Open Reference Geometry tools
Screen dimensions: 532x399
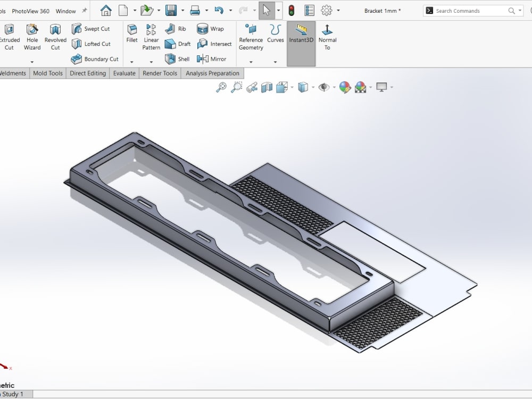tap(251, 37)
